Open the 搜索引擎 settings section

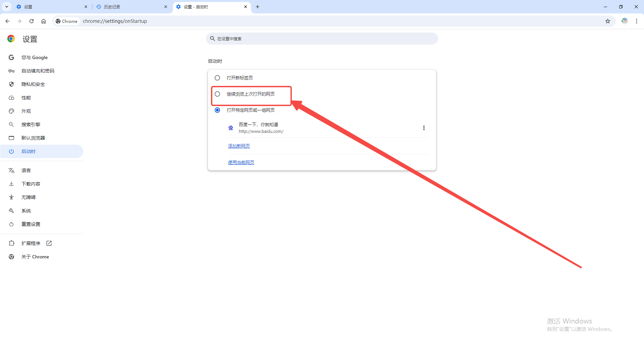42,124
